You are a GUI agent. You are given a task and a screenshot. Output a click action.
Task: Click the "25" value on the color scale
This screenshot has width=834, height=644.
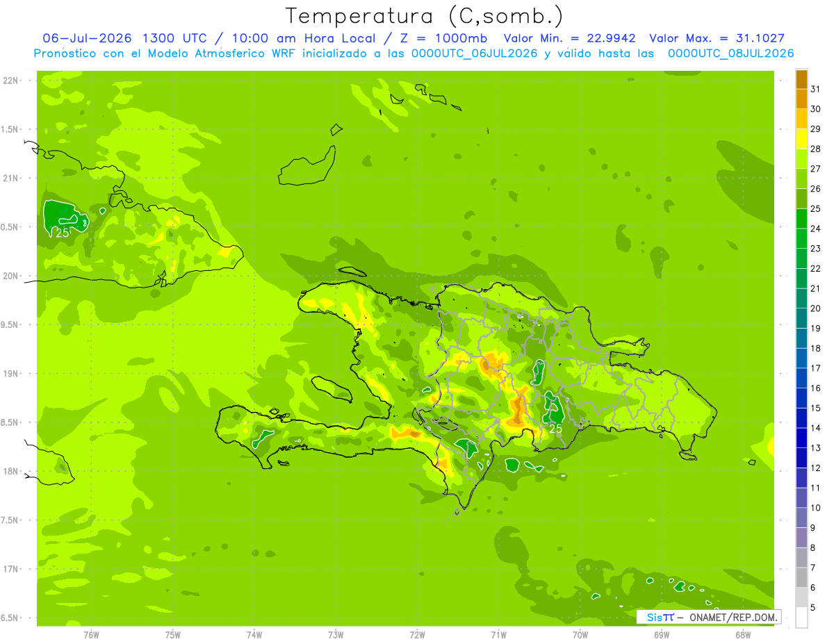click(816, 208)
